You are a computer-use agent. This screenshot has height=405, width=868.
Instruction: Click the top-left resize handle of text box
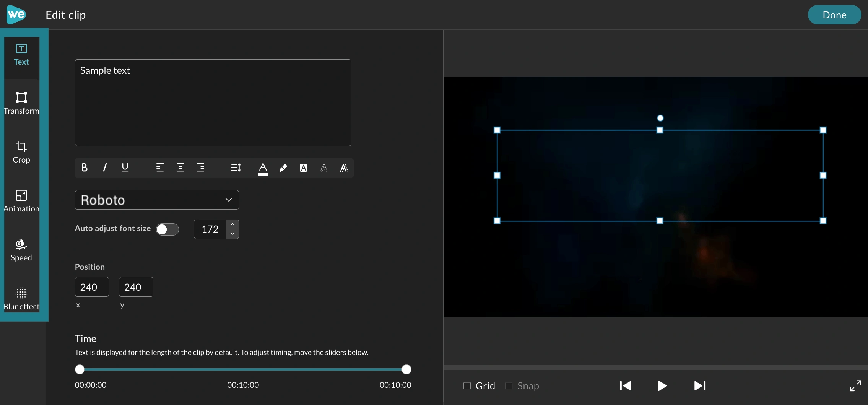[497, 130]
